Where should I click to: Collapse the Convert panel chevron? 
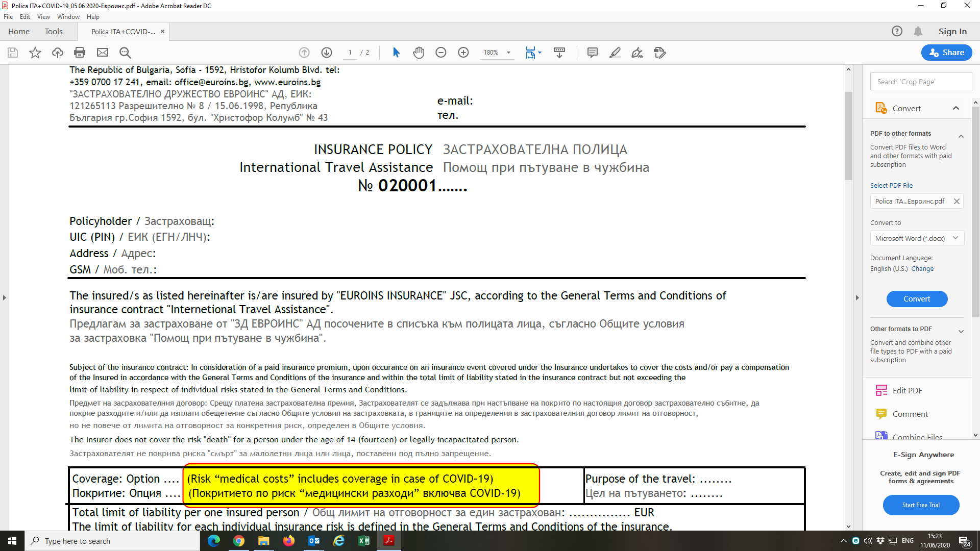[x=956, y=108]
